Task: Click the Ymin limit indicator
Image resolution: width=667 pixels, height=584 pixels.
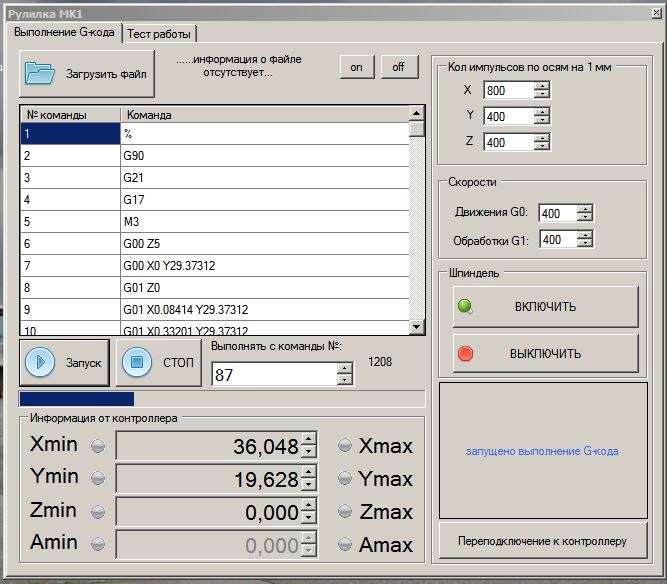Action: coord(98,478)
